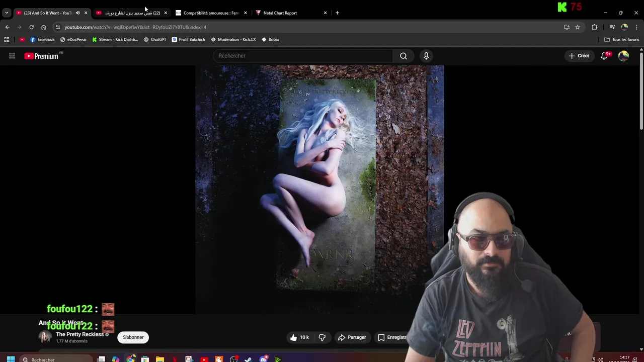Open The Pretty Reckless channel name
The width and height of the screenshot is (644, 362).
(79, 334)
